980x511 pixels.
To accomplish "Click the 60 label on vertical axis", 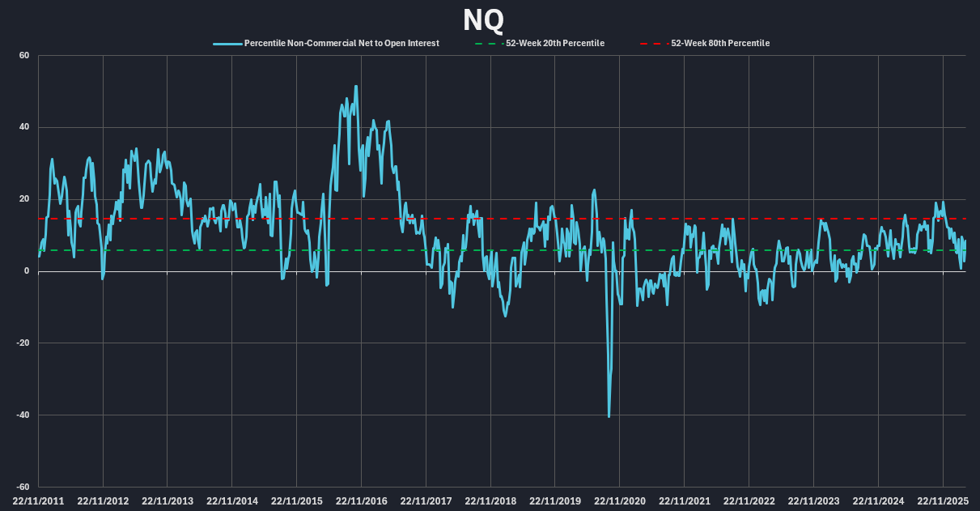I will pyautogui.click(x=24, y=56).
